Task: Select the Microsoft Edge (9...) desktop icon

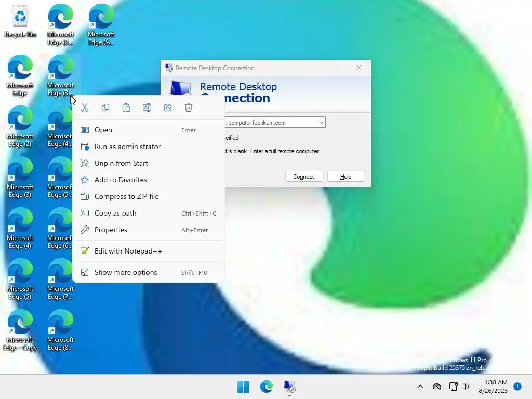Action: click(101, 24)
